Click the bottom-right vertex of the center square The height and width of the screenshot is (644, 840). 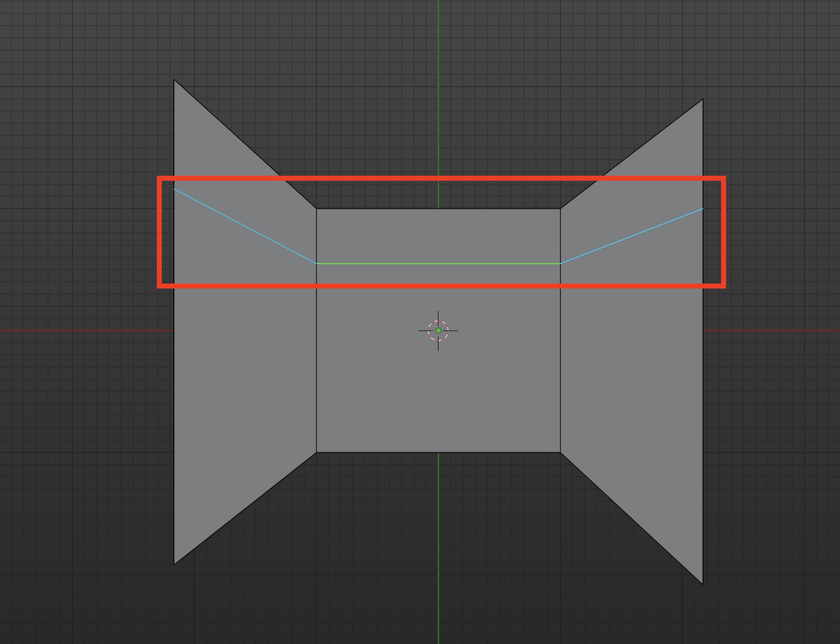tap(560, 452)
